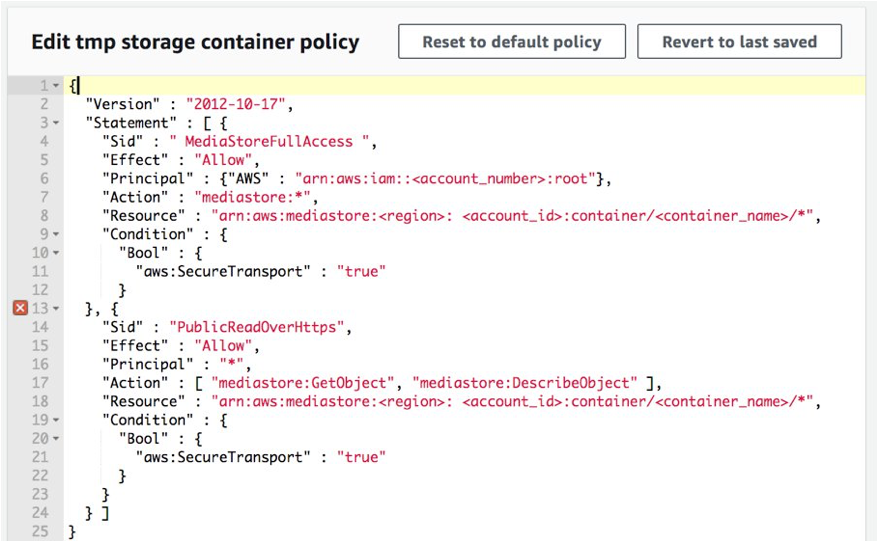
Task: Click the red error icon on line 13
Action: pos(20,308)
